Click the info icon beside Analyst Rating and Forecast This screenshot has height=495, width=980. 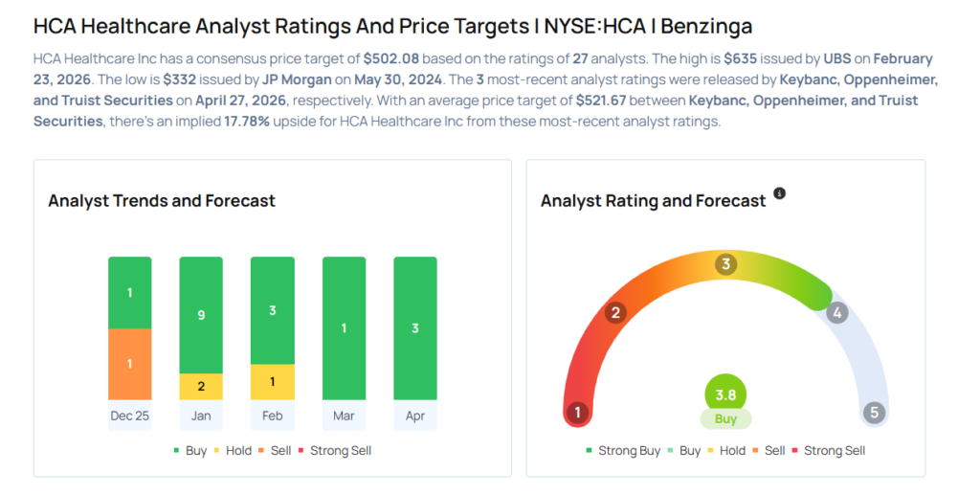779,193
